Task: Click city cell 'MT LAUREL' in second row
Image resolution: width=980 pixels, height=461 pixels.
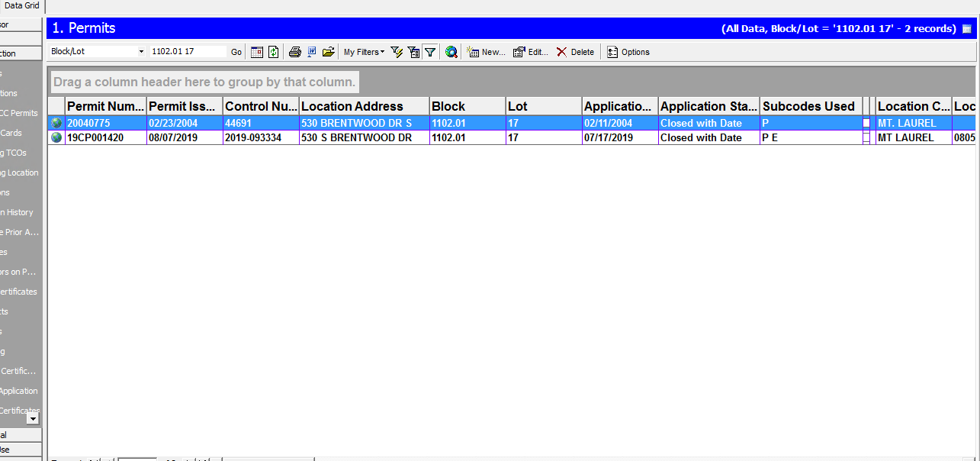Action: [x=914, y=137]
